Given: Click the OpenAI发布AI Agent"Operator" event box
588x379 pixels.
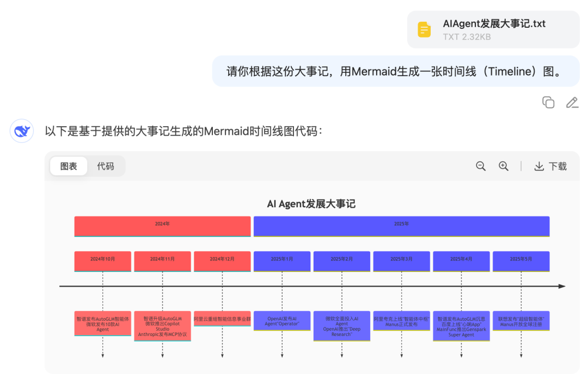Looking at the screenshot, I should (x=282, y=321).
